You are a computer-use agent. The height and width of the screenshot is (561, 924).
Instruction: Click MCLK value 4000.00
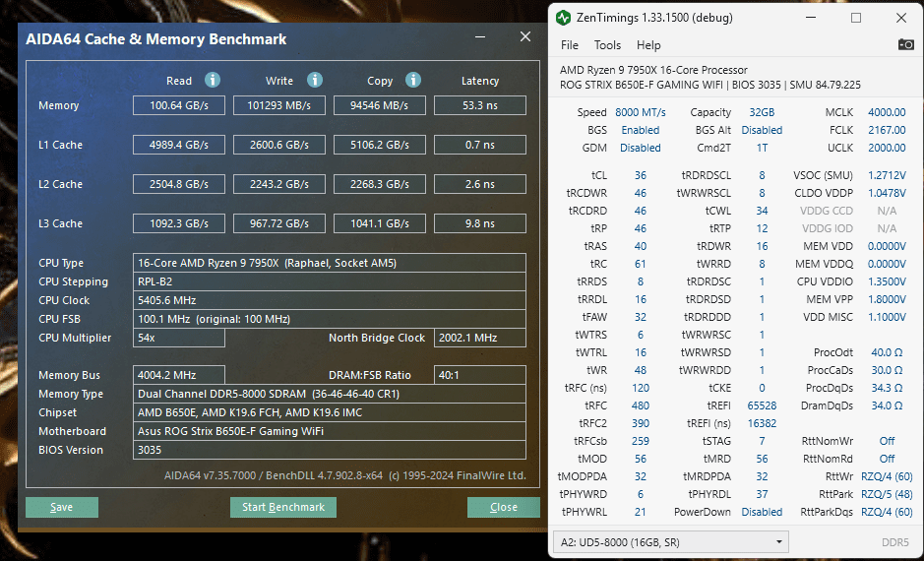887,112
